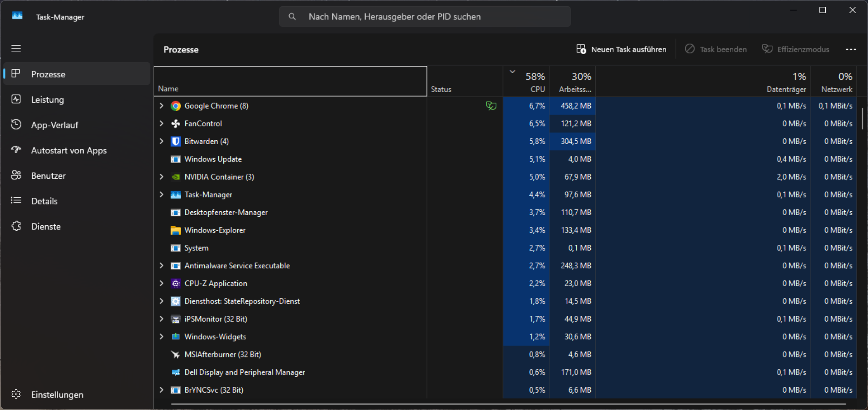Viewport: 868px width, 410px height.
Task: Sort by the Name column header
Action: pos(290,81)
